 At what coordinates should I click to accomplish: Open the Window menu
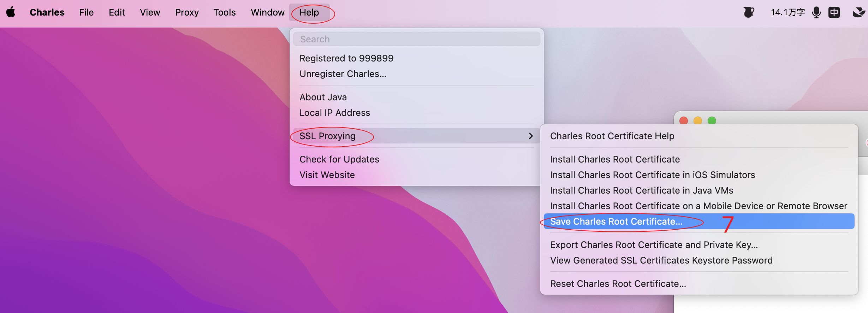268,12
